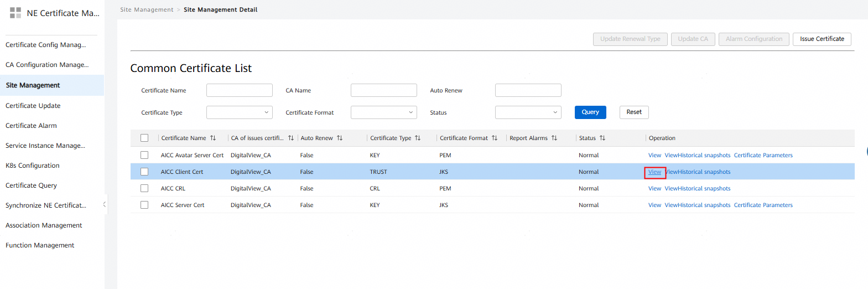Open CA Configuration Management menu

(47, 65)
